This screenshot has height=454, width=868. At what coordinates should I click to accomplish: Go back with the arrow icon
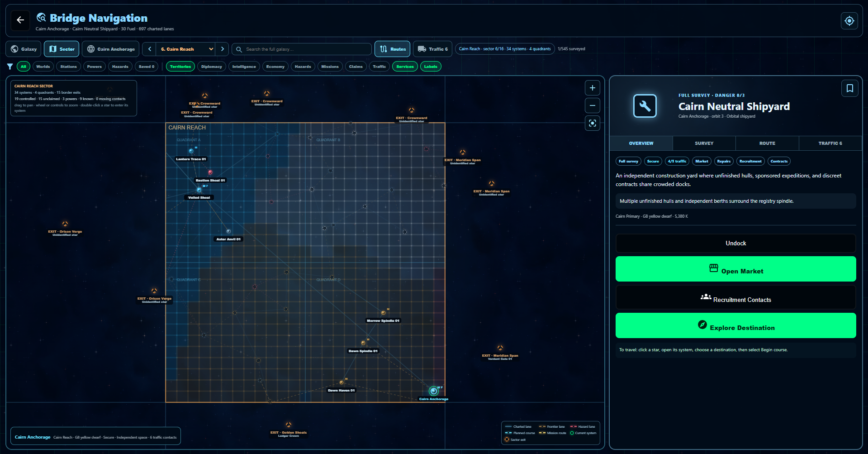pyautogui.click(x=20, y=20)
